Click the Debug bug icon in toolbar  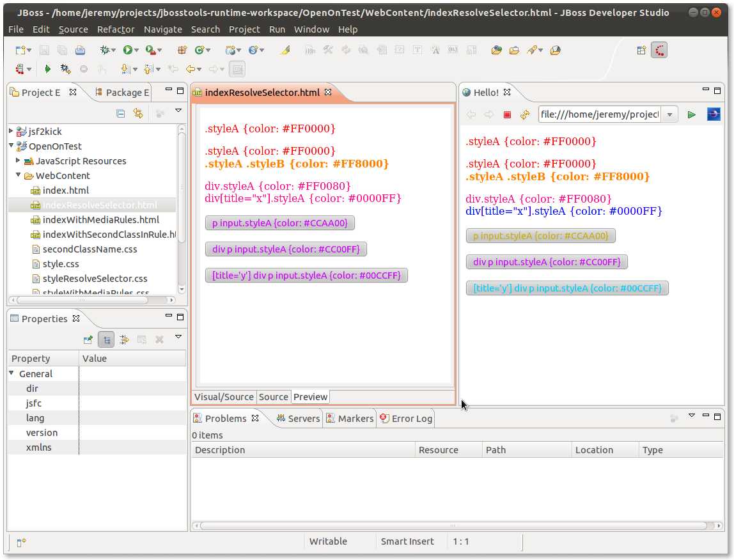105,50
